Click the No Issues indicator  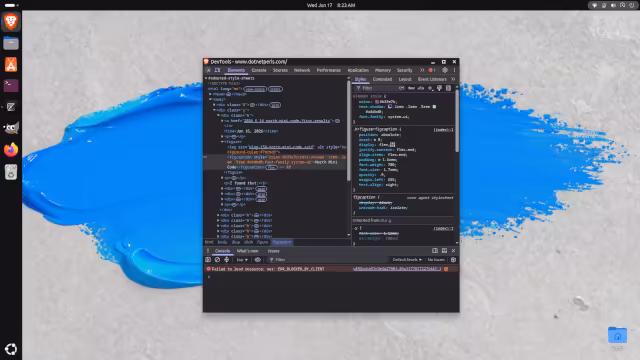(x=436, y=260)
